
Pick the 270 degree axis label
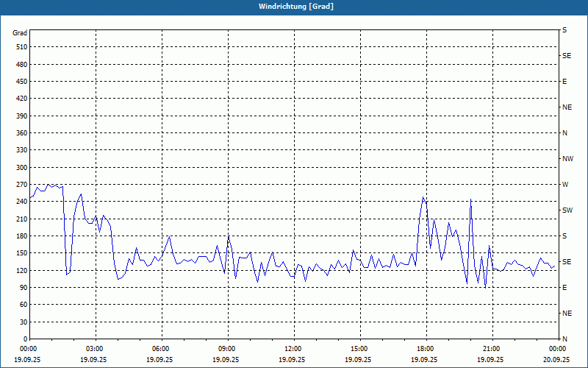click(x=22, y=185)
